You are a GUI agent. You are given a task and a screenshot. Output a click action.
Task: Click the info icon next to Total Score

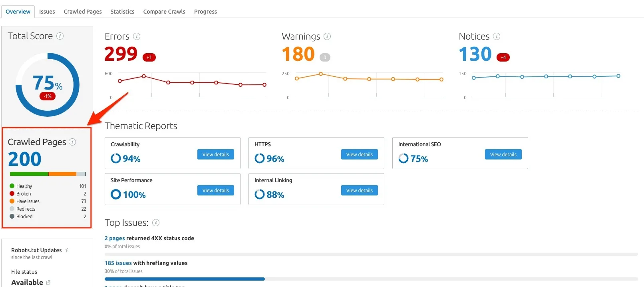coord(60,36)
